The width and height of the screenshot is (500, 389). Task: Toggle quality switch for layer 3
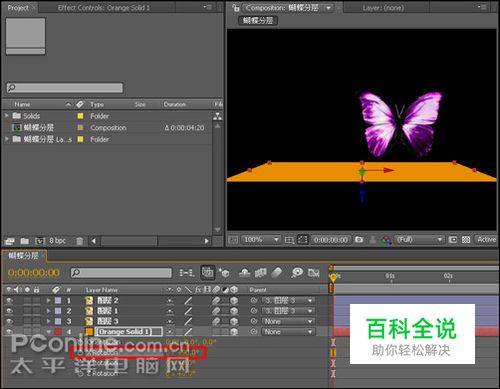(188, 321)
